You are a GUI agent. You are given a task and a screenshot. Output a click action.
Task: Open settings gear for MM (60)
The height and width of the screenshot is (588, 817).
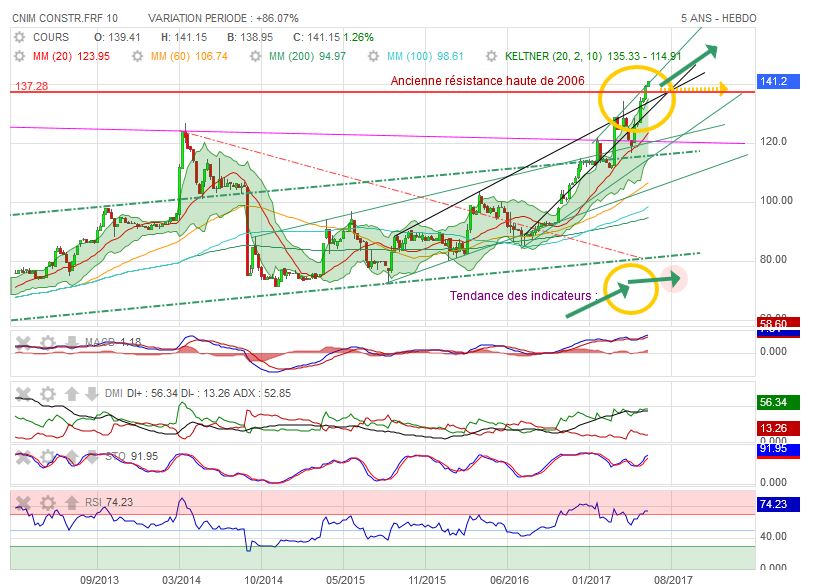[138, 56]
